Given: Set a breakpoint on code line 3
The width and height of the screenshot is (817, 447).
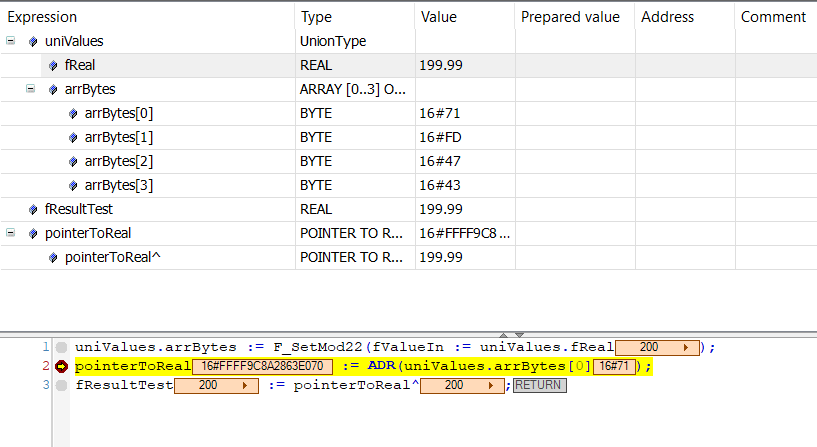Looking at the screenshot, I should 61,386.
